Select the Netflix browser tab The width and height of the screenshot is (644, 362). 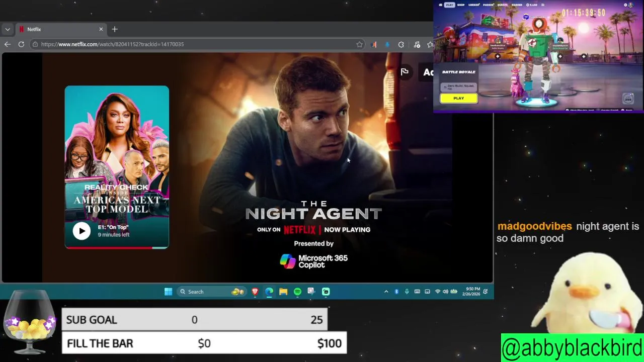click(61, 29)
